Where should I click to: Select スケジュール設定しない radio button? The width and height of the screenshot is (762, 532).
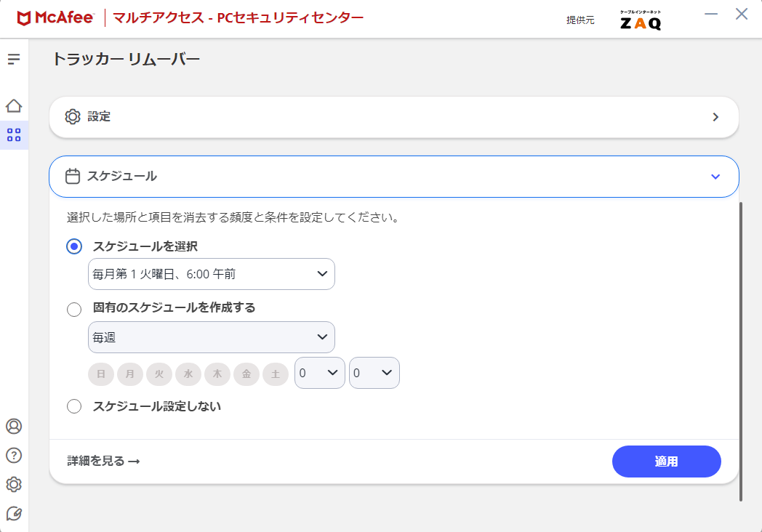pos(74,406)
